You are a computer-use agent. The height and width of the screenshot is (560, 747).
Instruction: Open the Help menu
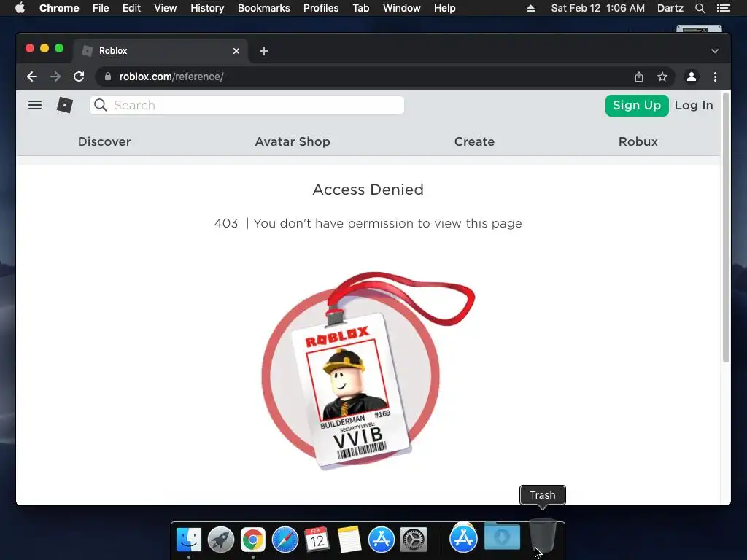(x=444, y=8)
